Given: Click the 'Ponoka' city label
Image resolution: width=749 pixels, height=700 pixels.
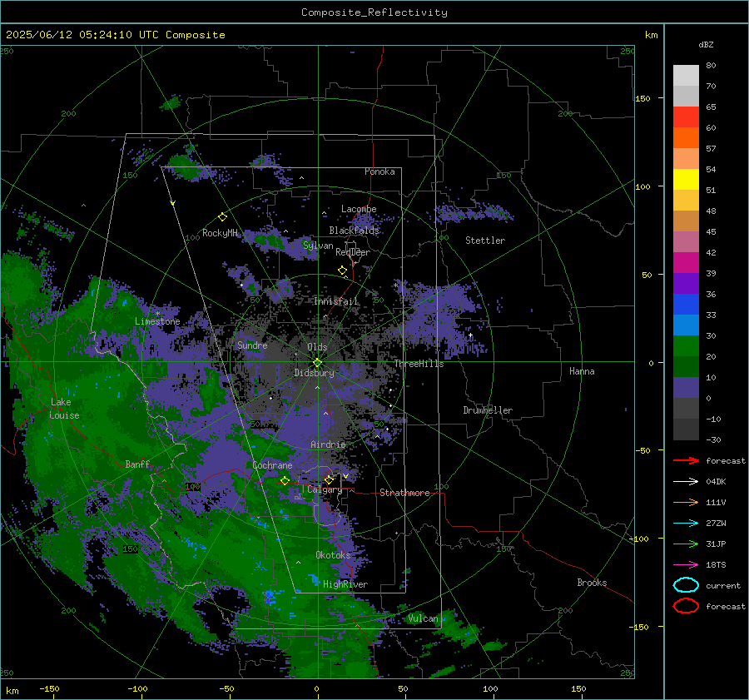Looking at the screenshot, I should 379,171.
